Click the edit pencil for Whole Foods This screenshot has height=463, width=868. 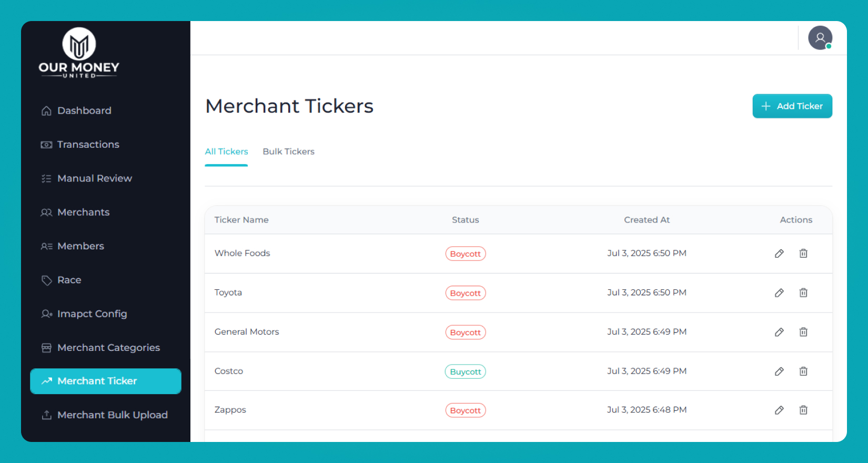tap(779, 254)
